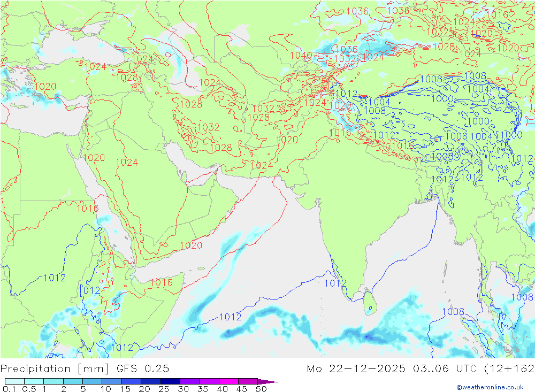Click the '40' legend value

point(223,389)
